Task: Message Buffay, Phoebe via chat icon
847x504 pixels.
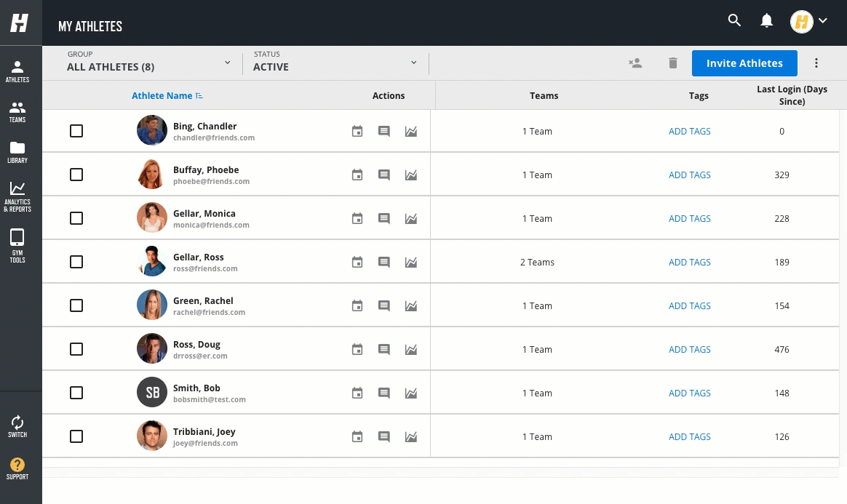Action: tap(384, 175)
